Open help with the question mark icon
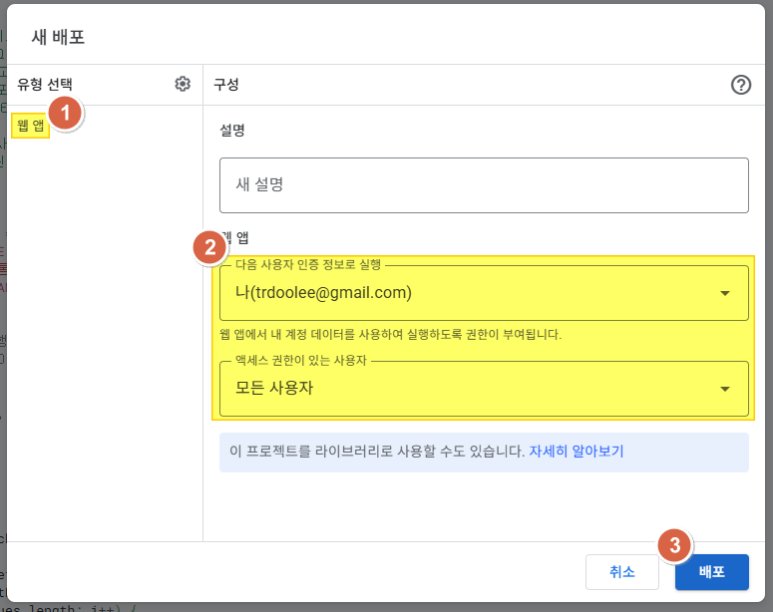Viewport: 773px width, 612px height. [x=740, y=85]
